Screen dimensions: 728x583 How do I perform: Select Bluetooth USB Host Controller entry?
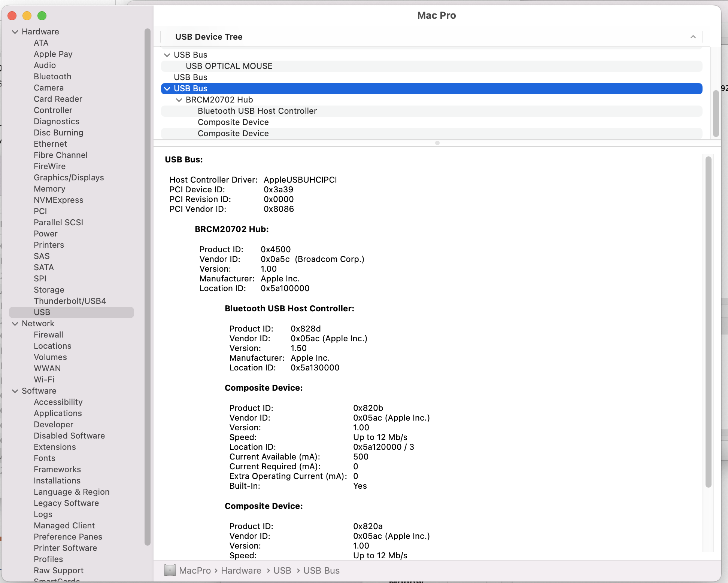pyautogui.click(x=257, y=111)
